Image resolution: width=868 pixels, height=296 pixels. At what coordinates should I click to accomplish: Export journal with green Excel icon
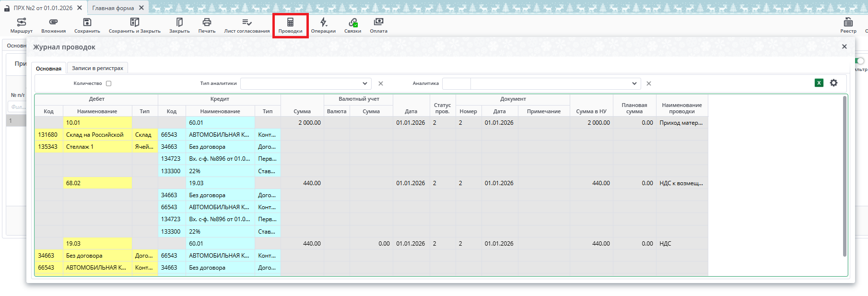tap(819, 83)
